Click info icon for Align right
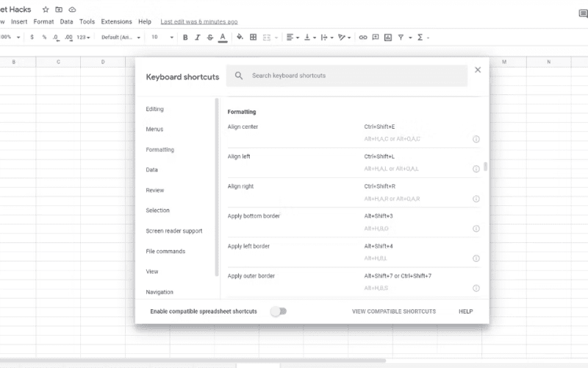 tap(476, 199)
